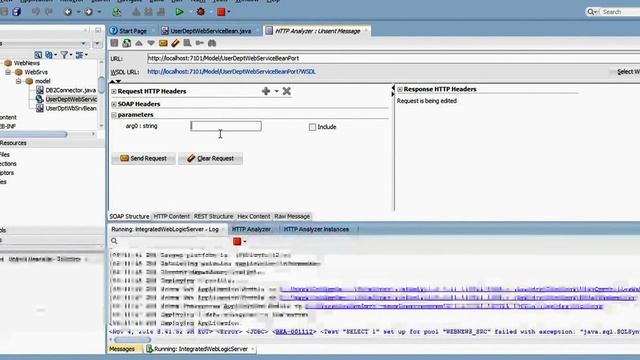Navigate back with the round Back arrow
Screen dimensions: 640x360
(68, 12)
